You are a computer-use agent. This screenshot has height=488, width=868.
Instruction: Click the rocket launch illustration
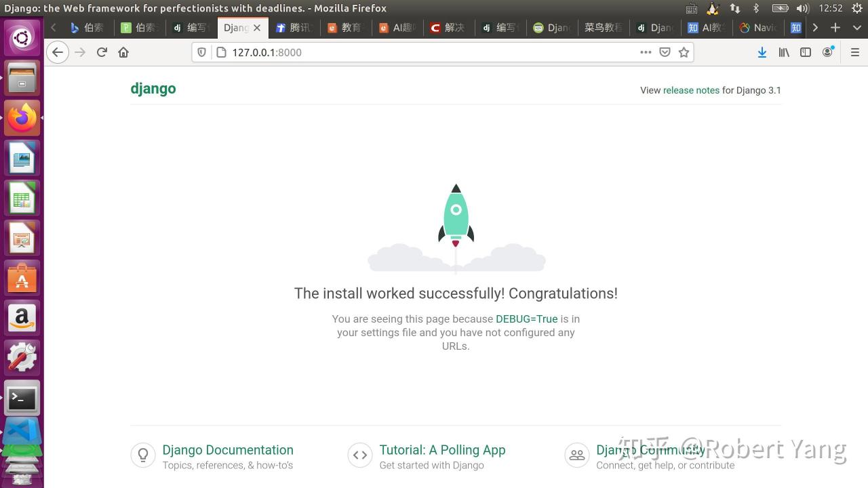tap(456, 228)
